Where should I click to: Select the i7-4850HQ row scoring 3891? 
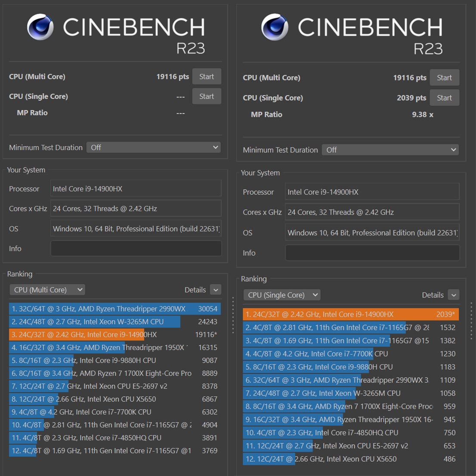click(x=115, y=438)
